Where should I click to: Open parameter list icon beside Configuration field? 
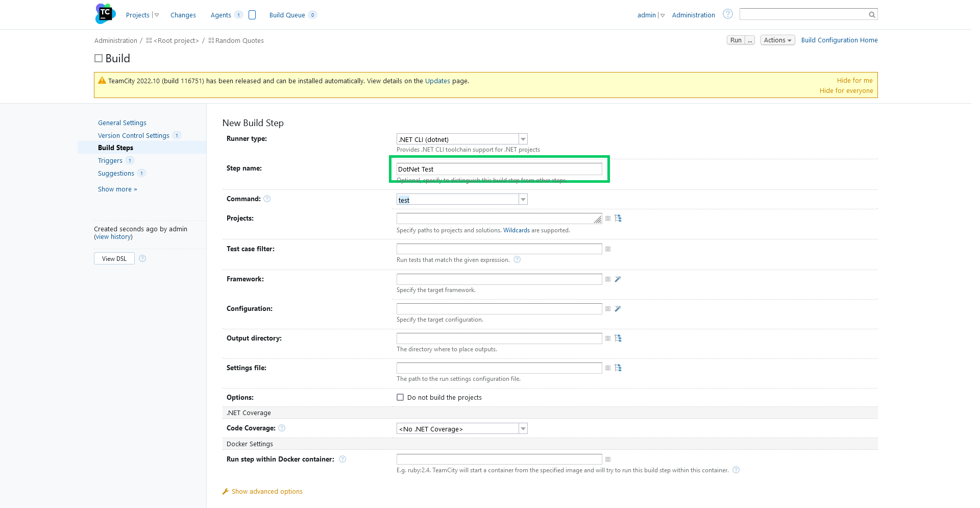[608, 309]
